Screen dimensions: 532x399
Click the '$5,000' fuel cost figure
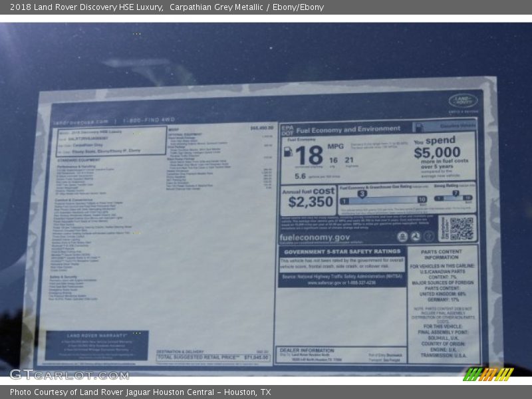[x=437, y=152]
